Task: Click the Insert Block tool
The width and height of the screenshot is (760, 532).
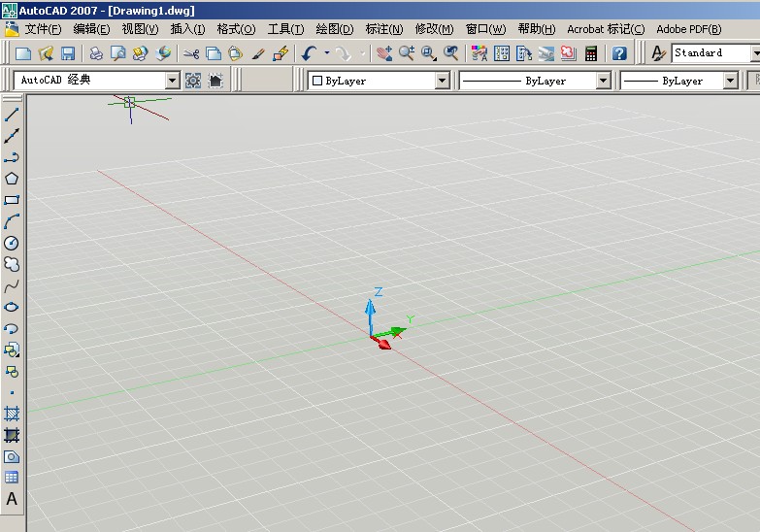Action: pyautogui.click(x=12, y=349)
